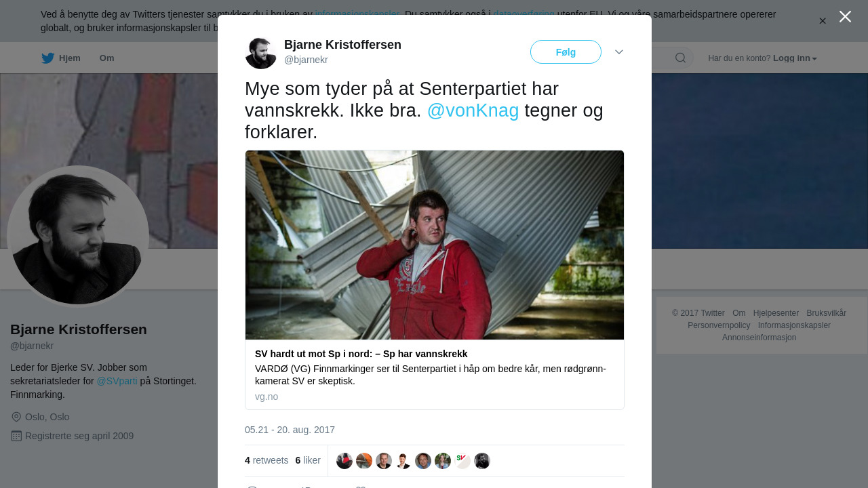Open the @vonKnag mention link
Screen dimensions: 868x488
point(473,110)
